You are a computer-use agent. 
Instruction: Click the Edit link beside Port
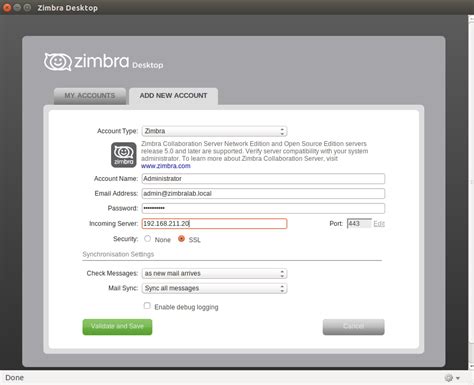point(379,224)
